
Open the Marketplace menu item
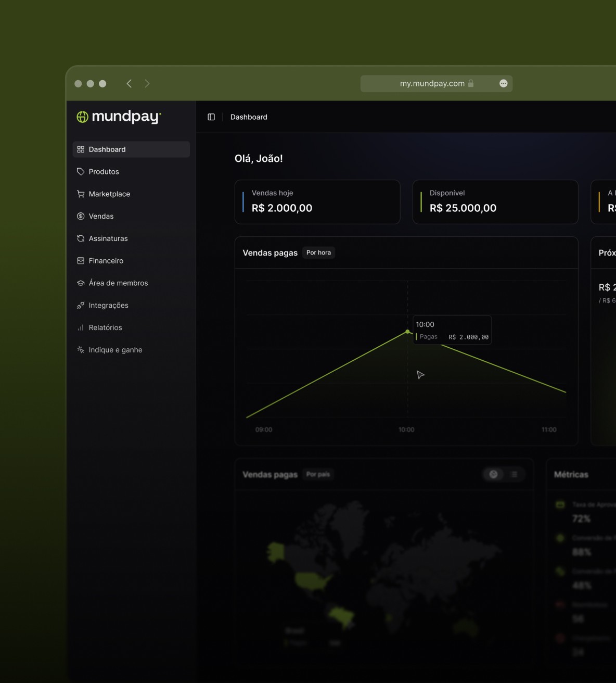click(131, 194)
